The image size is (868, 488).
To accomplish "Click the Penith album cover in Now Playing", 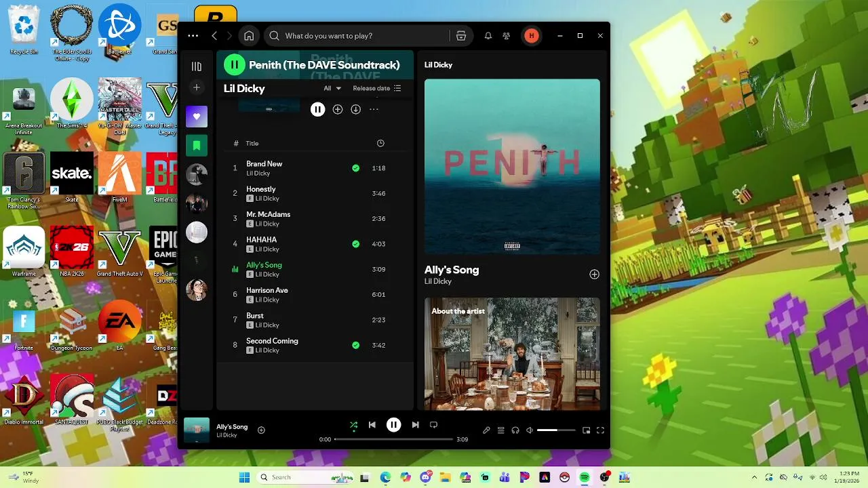I will coord(512,167).
